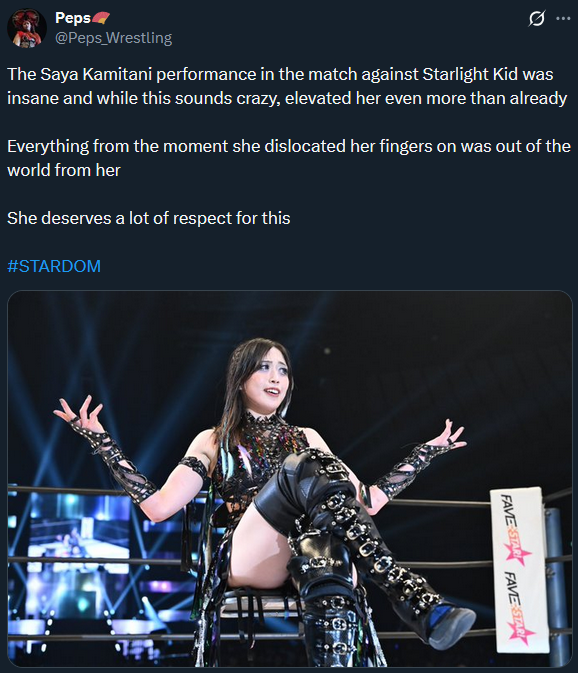Visit the @Peps_Wrestling handle link

pos(114,38)
